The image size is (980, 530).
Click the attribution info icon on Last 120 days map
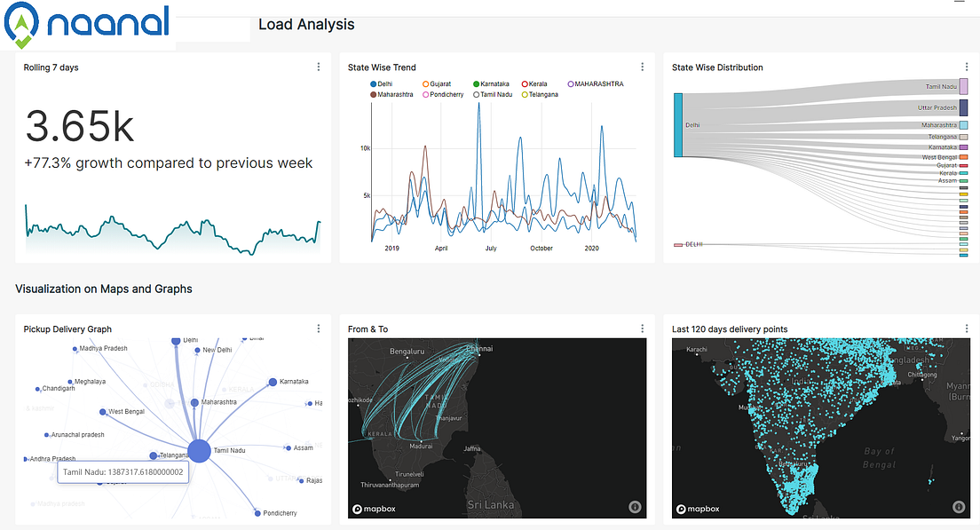coord(960,506)
